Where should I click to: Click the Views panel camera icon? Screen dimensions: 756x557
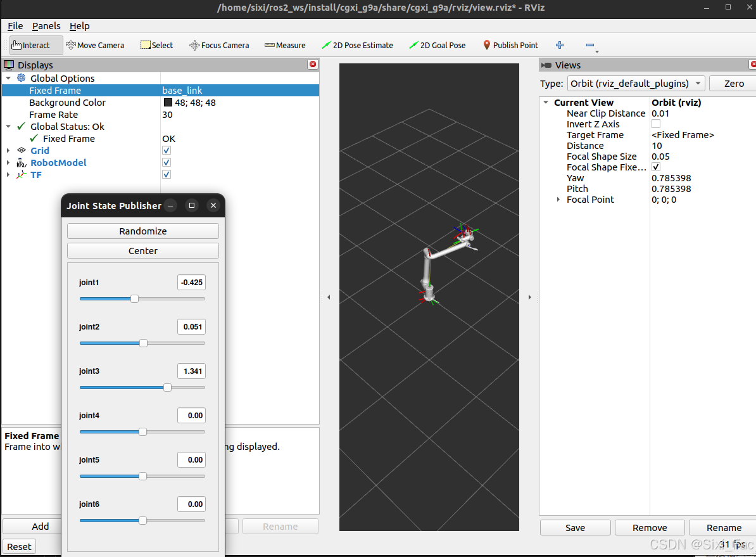tap(546, 65)
